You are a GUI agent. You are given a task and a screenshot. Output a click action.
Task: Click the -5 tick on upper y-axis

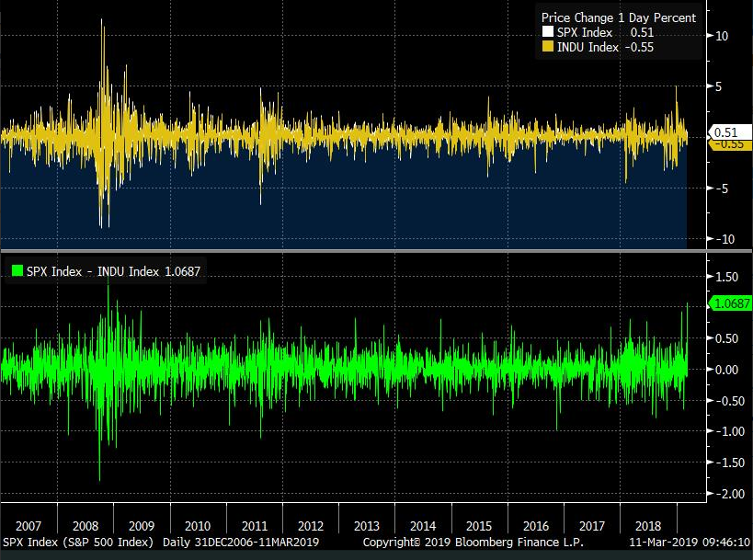click(722, 189)
